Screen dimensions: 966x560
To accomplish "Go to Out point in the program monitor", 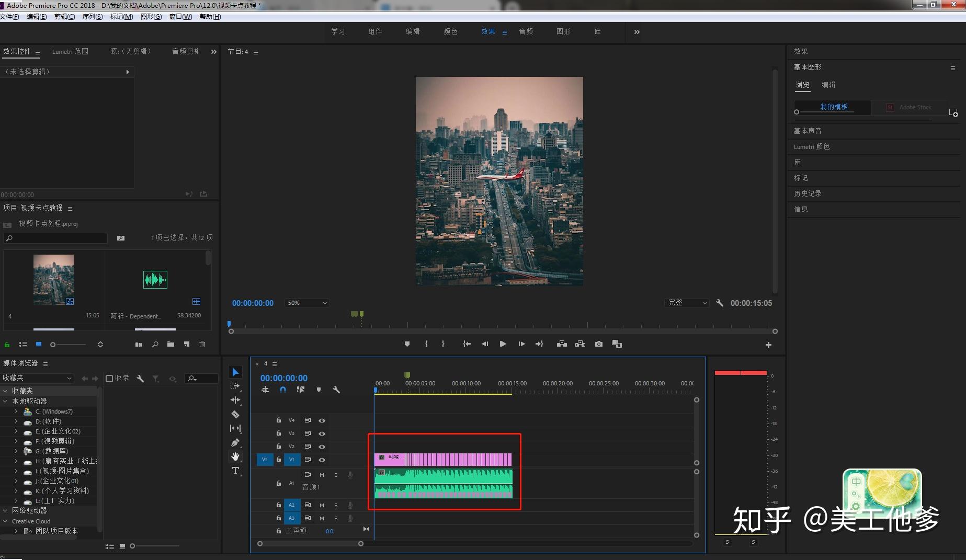I will 539,344.
